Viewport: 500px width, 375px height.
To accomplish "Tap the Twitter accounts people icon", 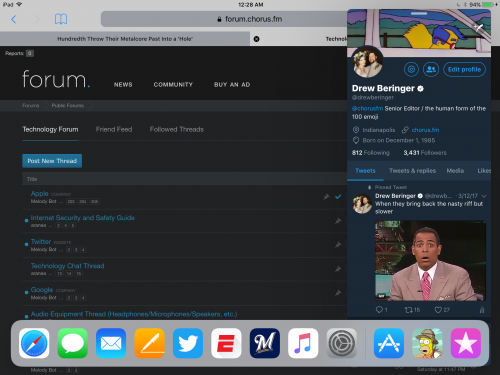I will [431, 69].
